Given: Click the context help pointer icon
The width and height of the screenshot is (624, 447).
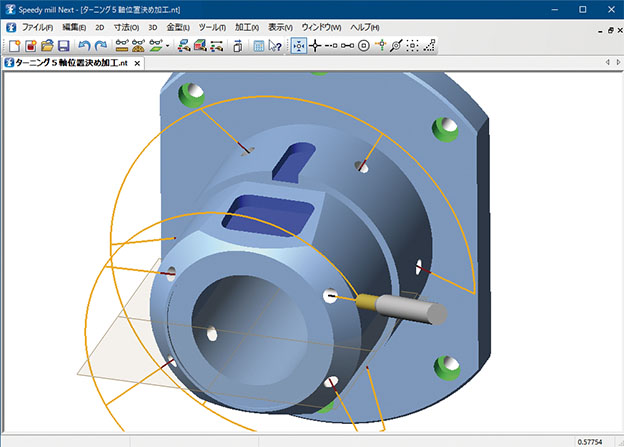Looking at the screenshot, I should (x=275, y=46).
